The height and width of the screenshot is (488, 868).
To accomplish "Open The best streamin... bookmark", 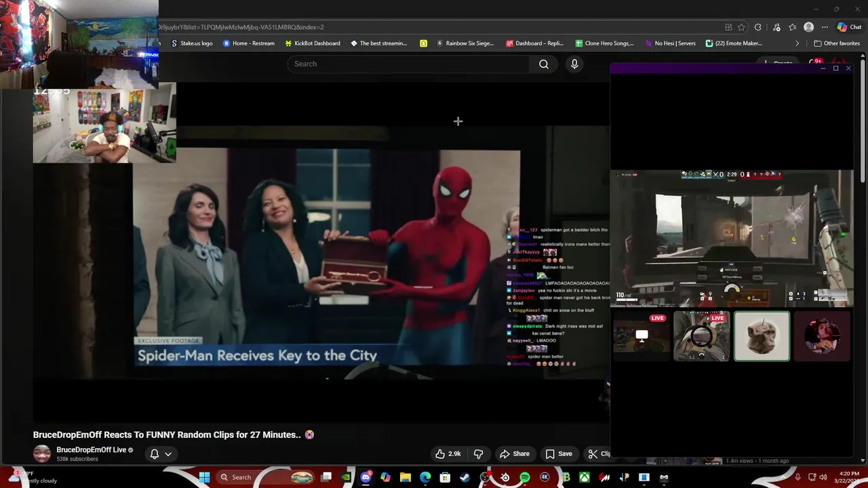I will coord(379,43).
